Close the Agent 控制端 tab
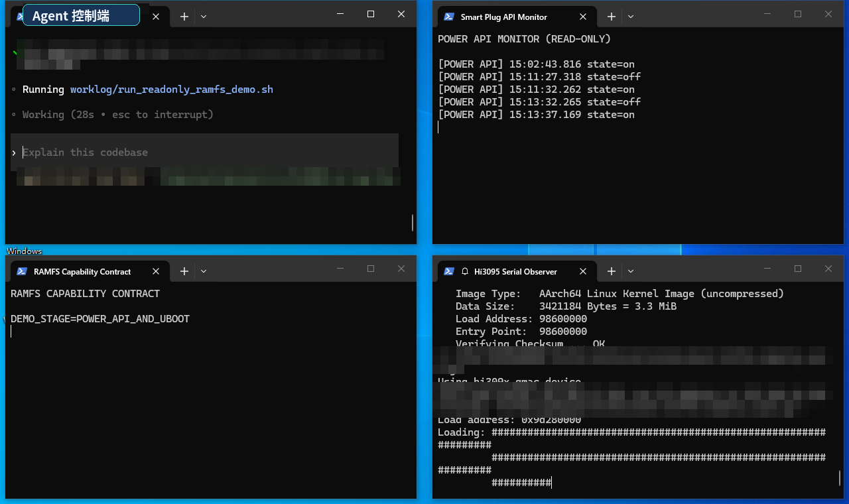Image resolution: width=849 pixels, height=504 pixels. click(x=156, y=17)
